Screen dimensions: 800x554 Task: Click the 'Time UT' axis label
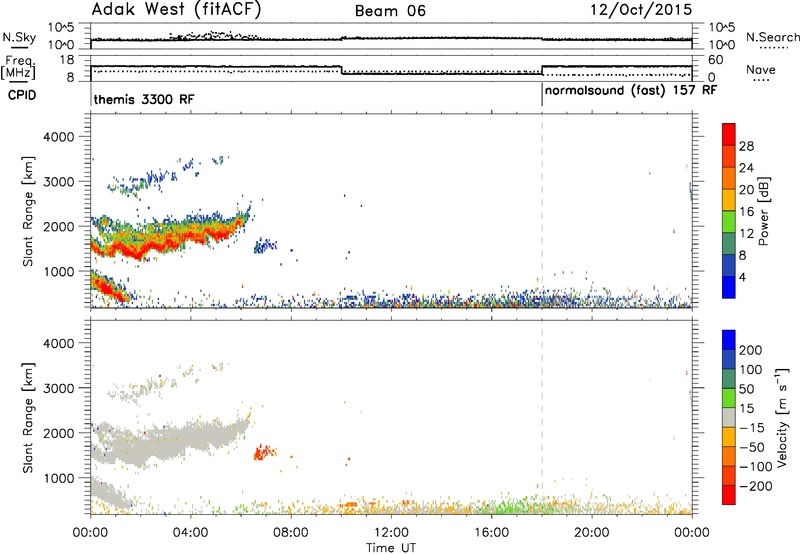coord(391,547)
